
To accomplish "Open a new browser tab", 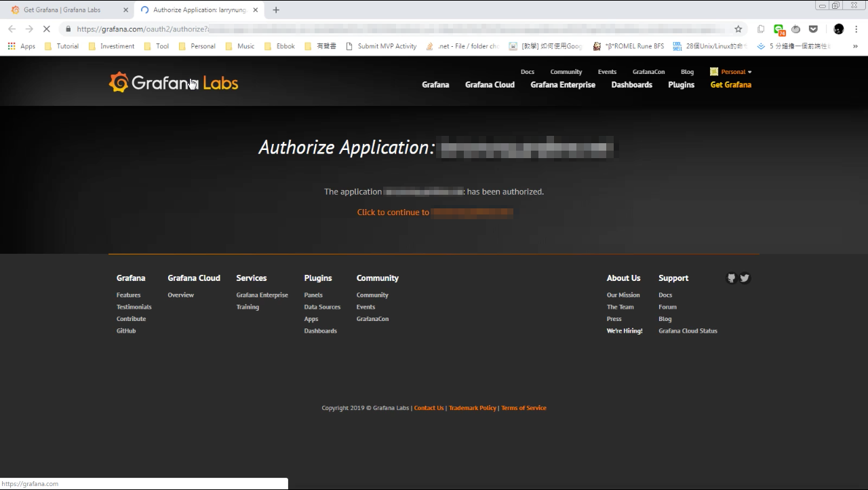I will click(275, 10).
